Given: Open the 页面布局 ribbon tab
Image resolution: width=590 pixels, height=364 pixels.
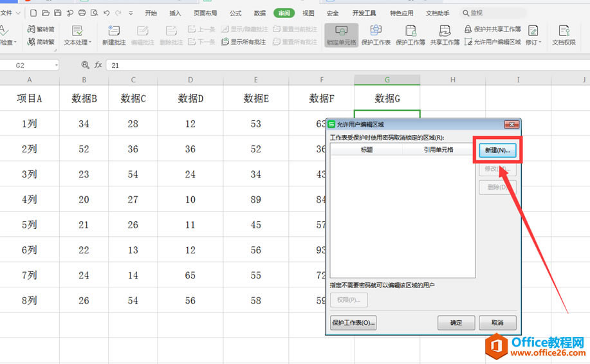Looking at the screenshot, I should coord(205,13).
